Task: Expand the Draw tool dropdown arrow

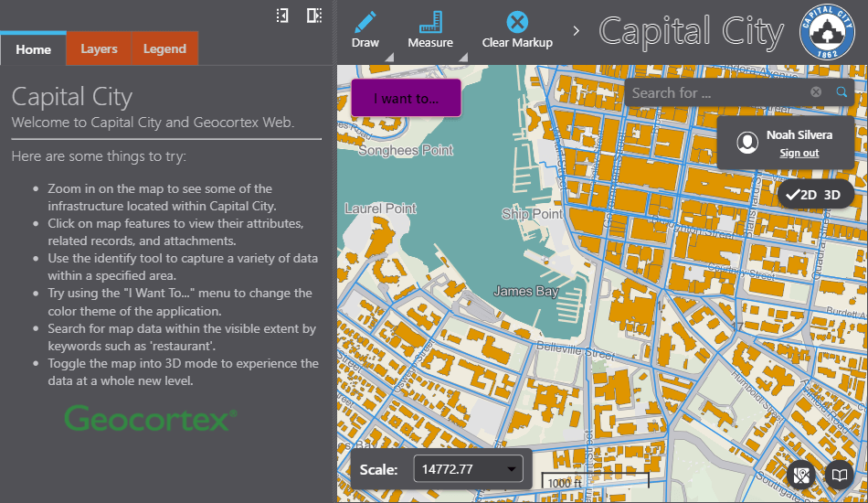Action: pos(390,58)
